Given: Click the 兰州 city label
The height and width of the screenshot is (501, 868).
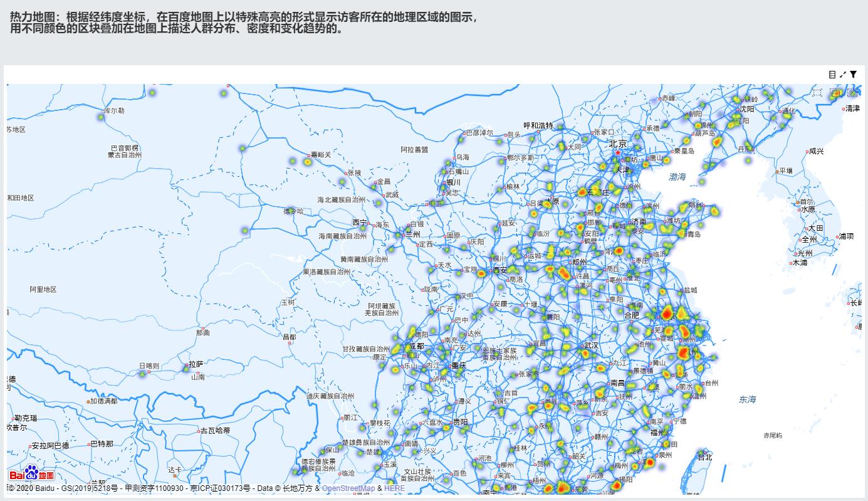Looking at the screenshot, I should pyautogui.click(x=412, y=234).
